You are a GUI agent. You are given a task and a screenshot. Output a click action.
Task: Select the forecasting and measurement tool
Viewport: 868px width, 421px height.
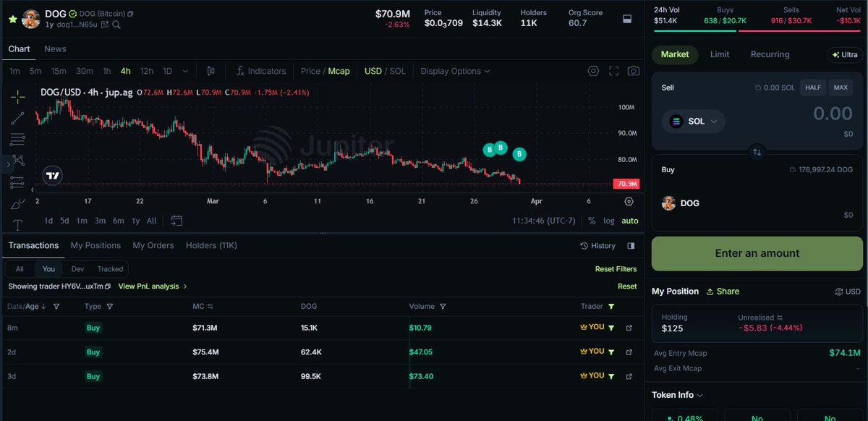click(x=17, y=182)
